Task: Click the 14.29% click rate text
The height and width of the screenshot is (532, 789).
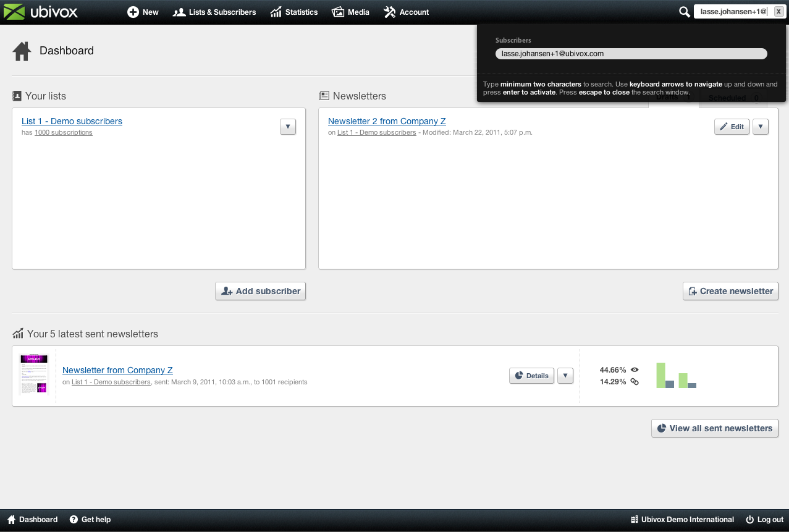Action: (x=613, y=382)
